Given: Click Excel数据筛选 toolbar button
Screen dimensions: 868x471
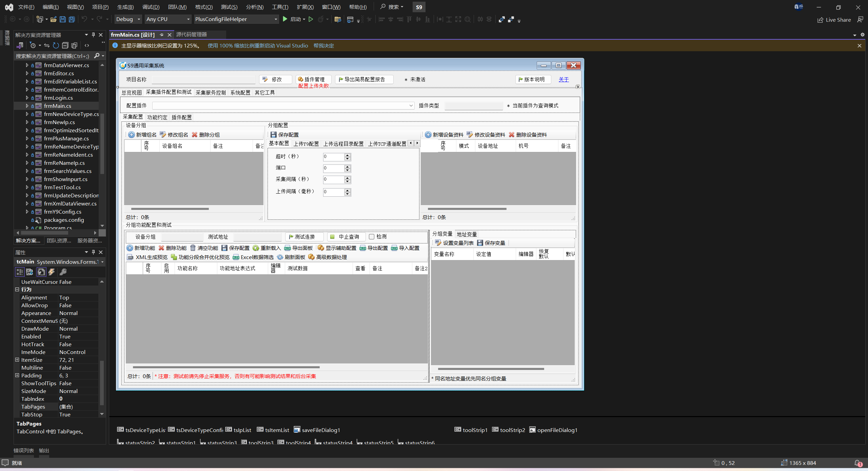Looking at the screenshot, I should (253, 257).
